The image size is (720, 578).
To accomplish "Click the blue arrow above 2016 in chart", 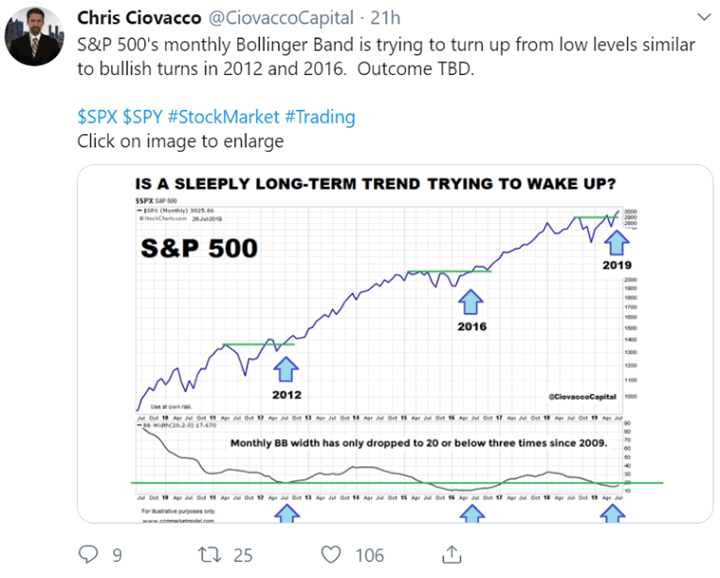I will 472,301.
